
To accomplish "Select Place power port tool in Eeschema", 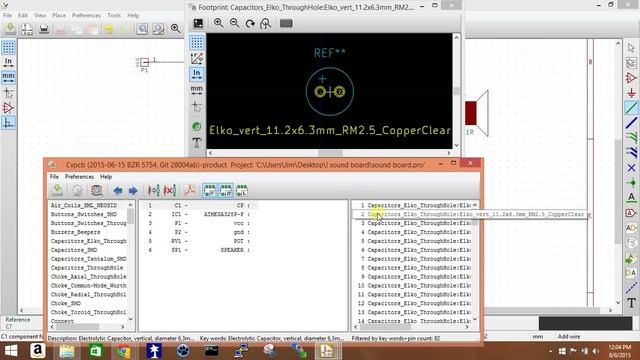I will 631,93.
